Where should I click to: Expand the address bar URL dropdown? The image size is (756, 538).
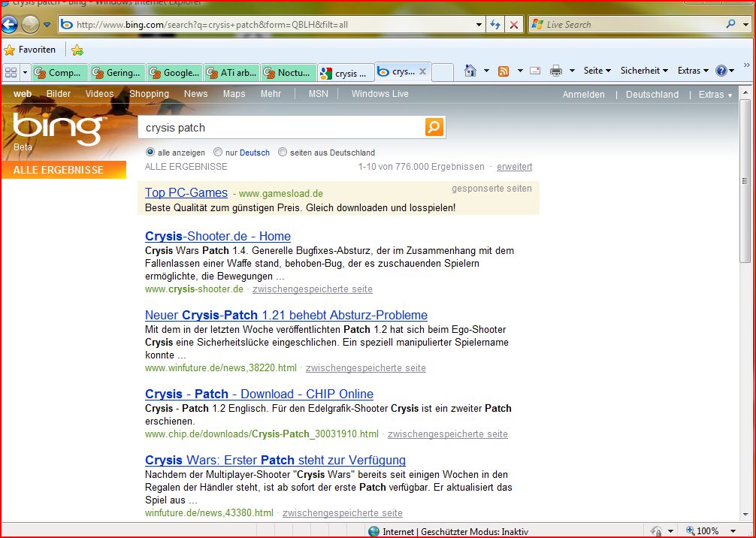pos(479,25)
